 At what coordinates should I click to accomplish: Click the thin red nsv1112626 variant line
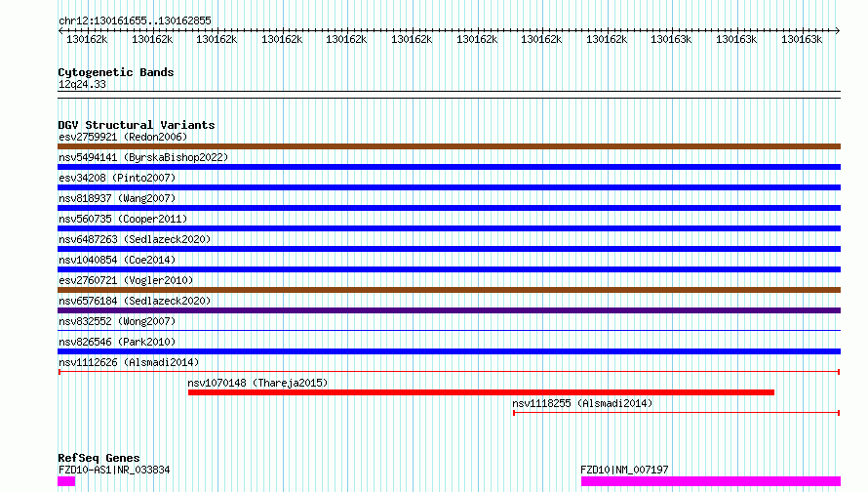tap(449, 372)
